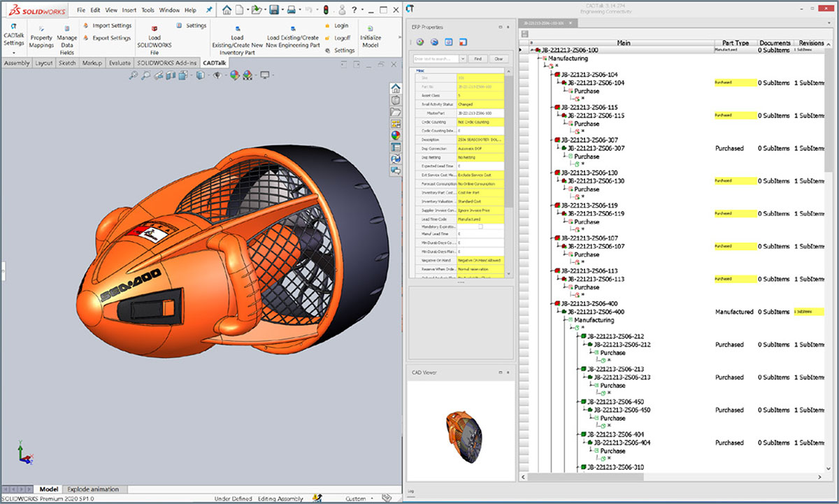Screen dimensions: 839x504
Task: Click the Property Mappings tool
Action: (x=41, y=38)
